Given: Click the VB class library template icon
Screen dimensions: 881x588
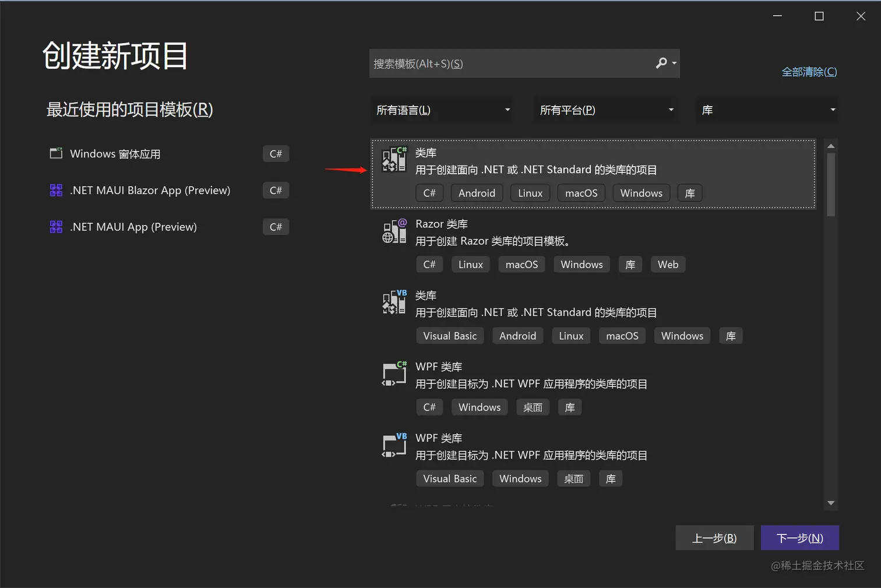Looking at the screenshot, I should (x=394, y=302).
